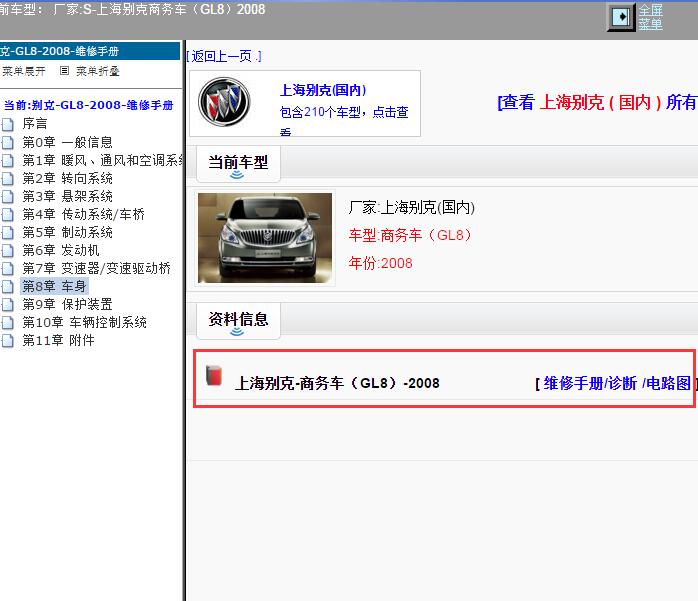Viewport: 698px width, 601px height.
Task: Click the page icon beside 第8章
Action: (8, 287)
